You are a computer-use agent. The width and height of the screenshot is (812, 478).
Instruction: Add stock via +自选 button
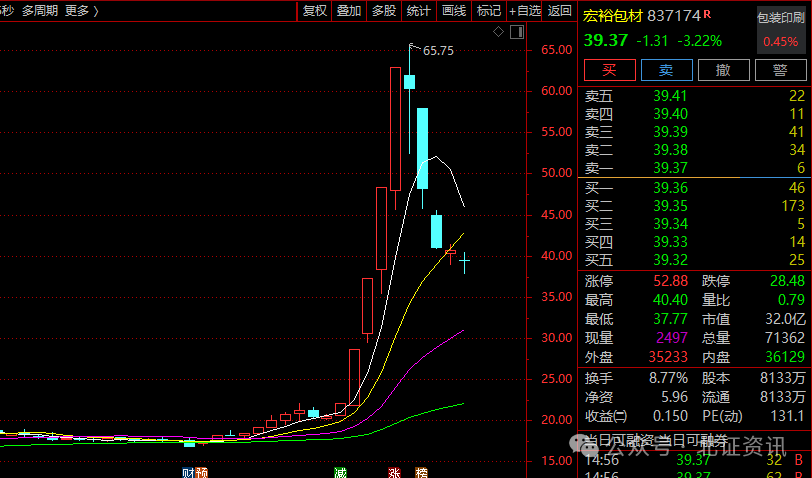[x=525, y=10]
